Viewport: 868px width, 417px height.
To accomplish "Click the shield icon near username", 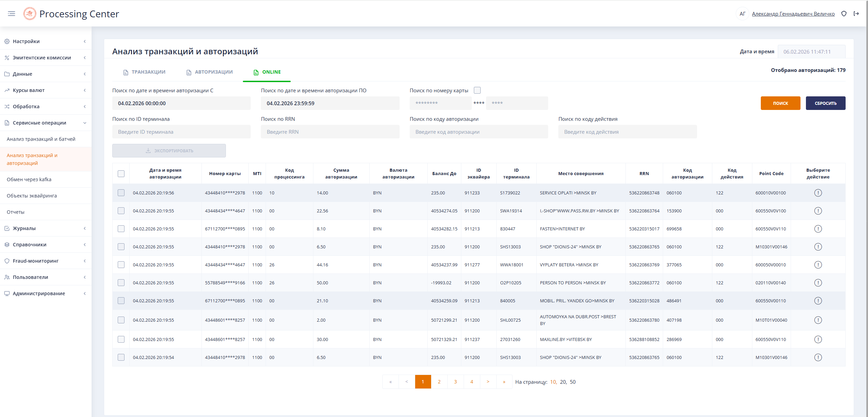I will [x=844, y=14].
